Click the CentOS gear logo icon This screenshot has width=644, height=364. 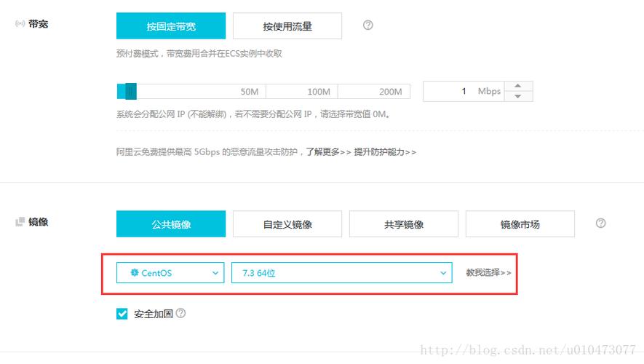135,272
